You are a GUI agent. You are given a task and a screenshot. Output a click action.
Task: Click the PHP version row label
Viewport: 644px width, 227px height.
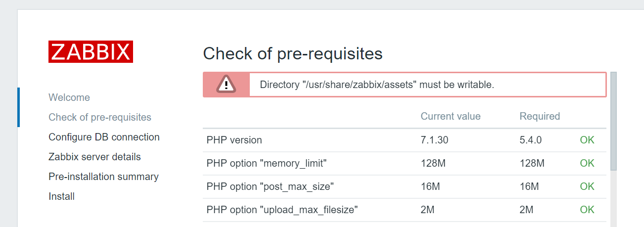tap(234, 140)
